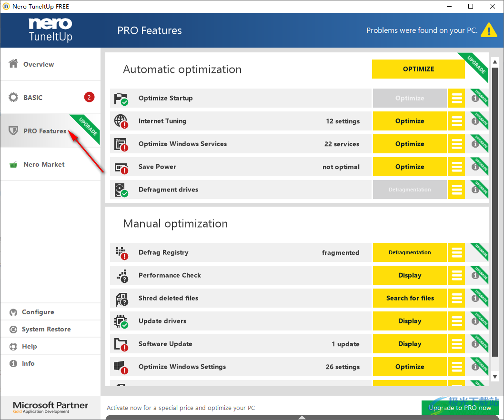
Task: Open Nero Market
Action: (x=50, y=164)
